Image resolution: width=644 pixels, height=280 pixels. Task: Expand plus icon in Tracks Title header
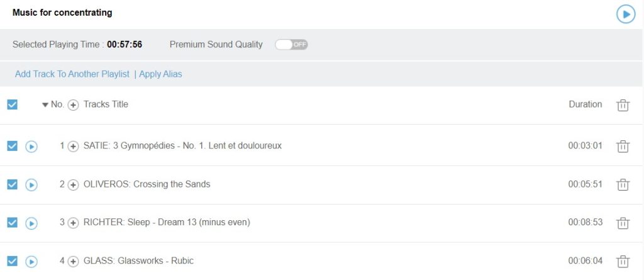(73, 105)
